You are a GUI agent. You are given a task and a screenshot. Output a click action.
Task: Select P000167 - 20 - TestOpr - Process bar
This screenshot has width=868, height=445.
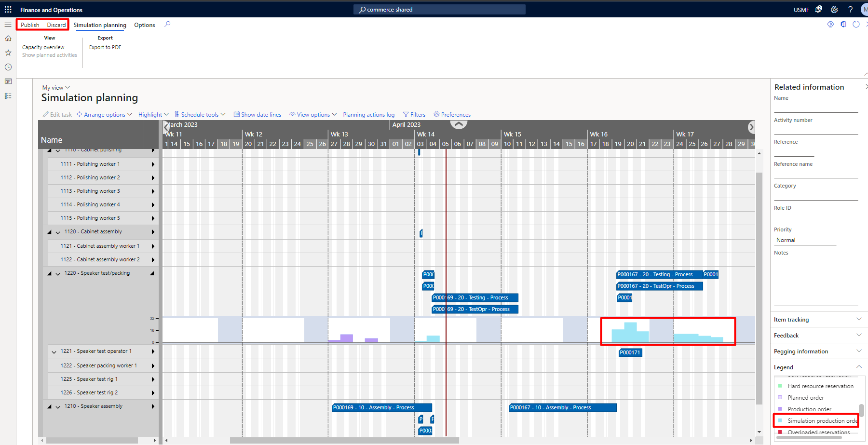(660, 286)
